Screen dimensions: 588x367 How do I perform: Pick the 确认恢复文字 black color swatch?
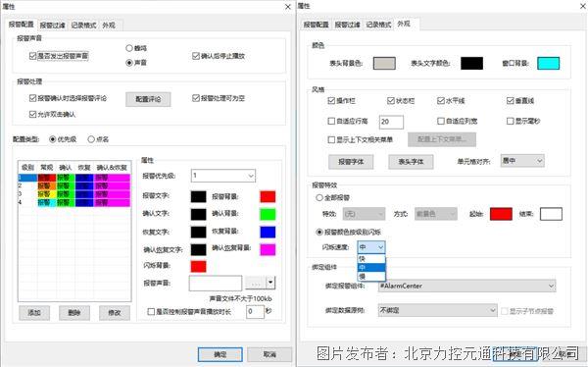pyautogui.click(x=198, y=249)
